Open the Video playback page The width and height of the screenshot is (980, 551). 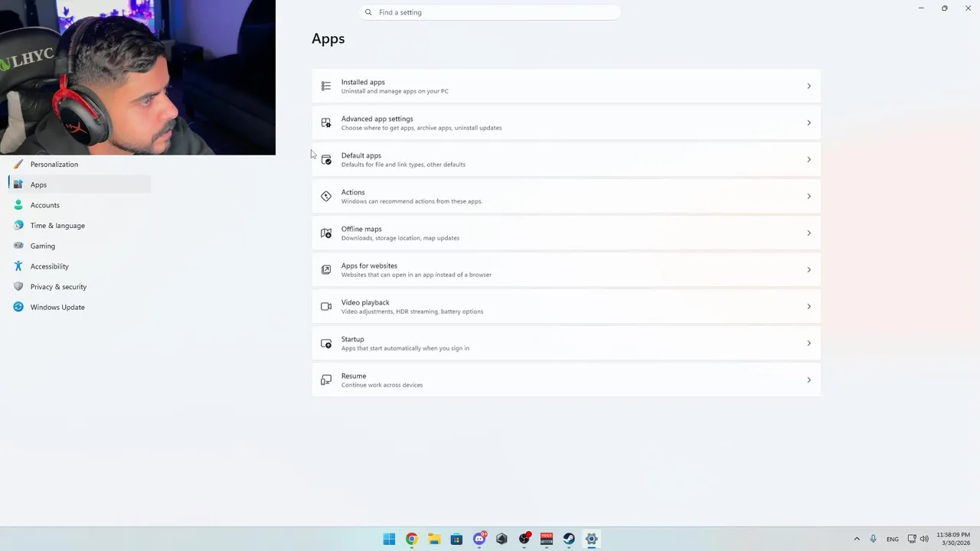(566, 306)
